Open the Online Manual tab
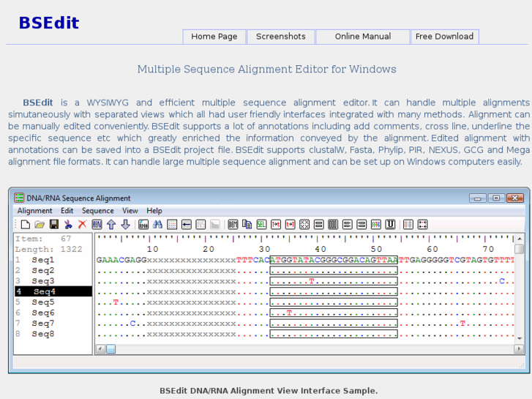The height and width of the screenshot is (399, 532). [363, 37]
